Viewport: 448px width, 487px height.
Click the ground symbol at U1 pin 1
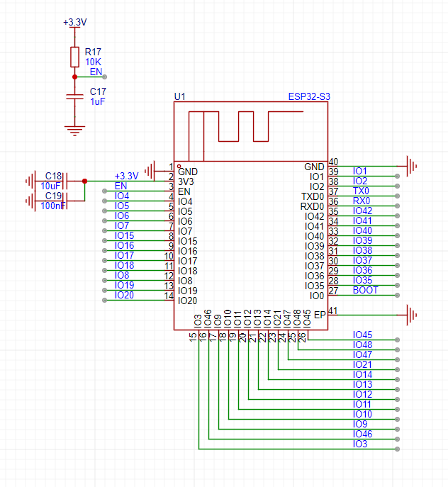[x=150, y=171]
